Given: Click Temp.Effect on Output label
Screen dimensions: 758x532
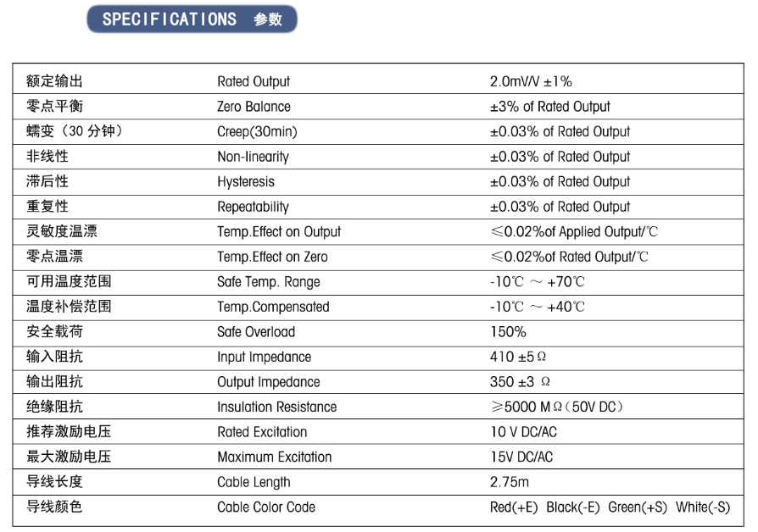Looking at the screenshot, I should point(279,232).
